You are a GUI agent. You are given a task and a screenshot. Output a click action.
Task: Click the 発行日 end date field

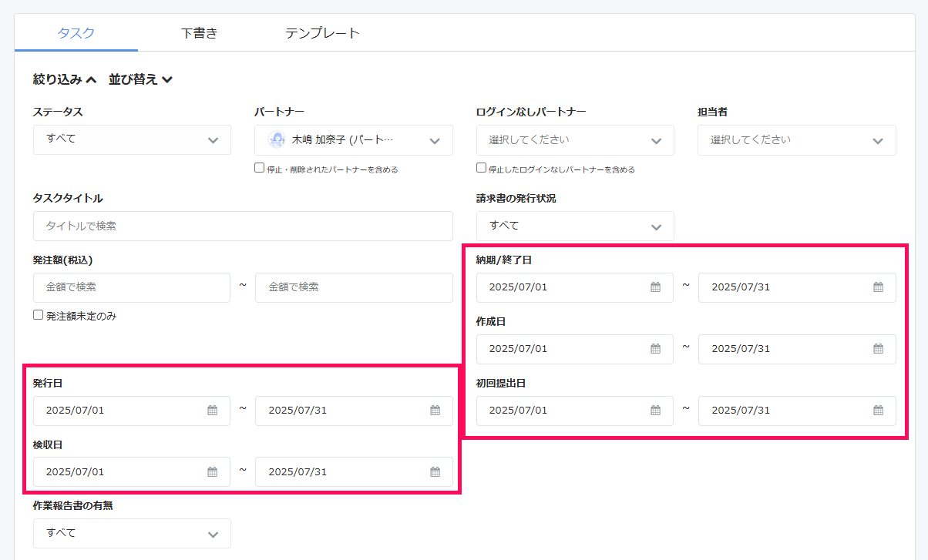click(354, 411)
